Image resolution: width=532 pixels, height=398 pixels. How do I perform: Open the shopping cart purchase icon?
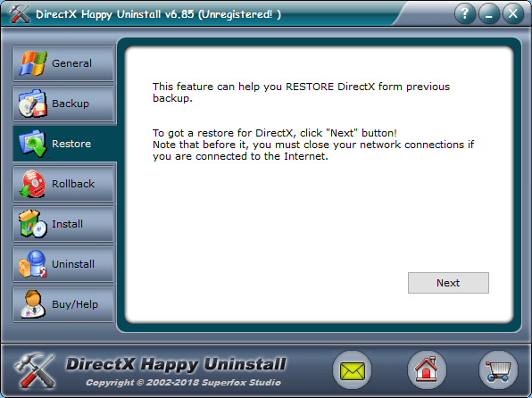pos(498,370)
